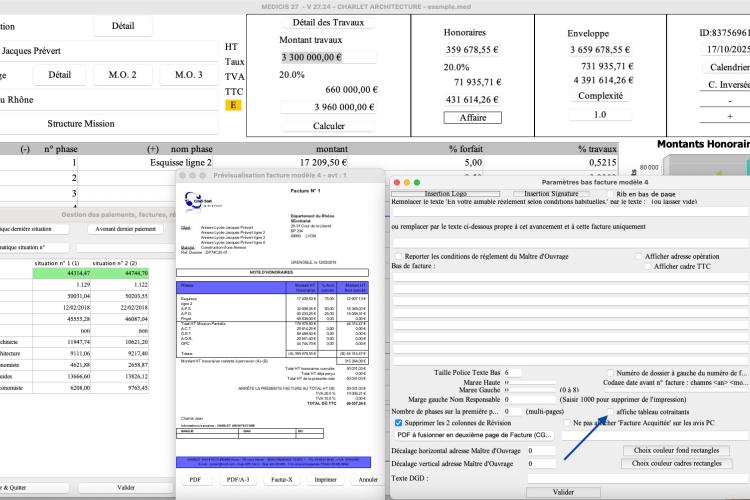
Task: Click Valider in payments management window
Action: [126, 488]
